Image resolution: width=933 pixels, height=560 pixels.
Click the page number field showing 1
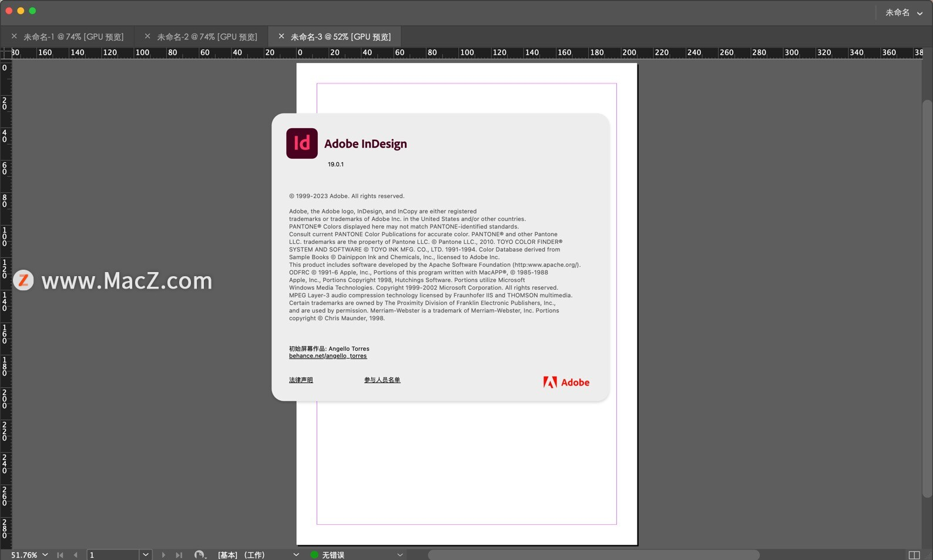click(113, 555)
